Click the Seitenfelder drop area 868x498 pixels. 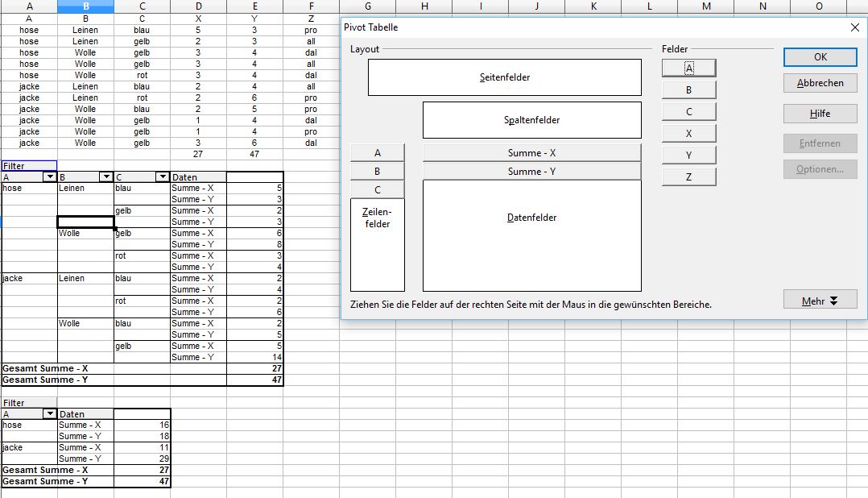coord(504,77)
